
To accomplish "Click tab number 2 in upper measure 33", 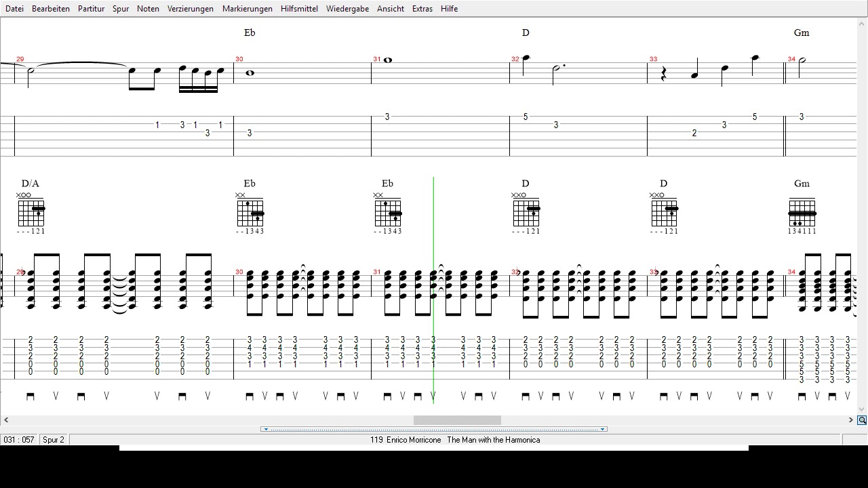I will pyautogui.click(x=694, y=134).
